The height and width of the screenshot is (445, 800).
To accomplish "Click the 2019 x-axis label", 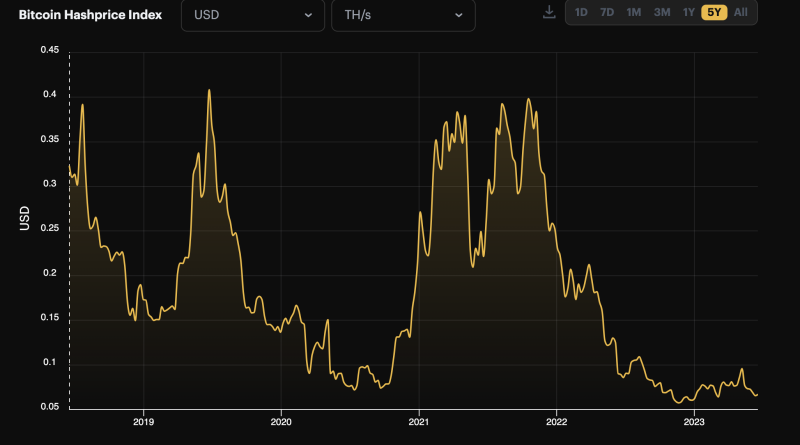I will (x=143, y=422).
